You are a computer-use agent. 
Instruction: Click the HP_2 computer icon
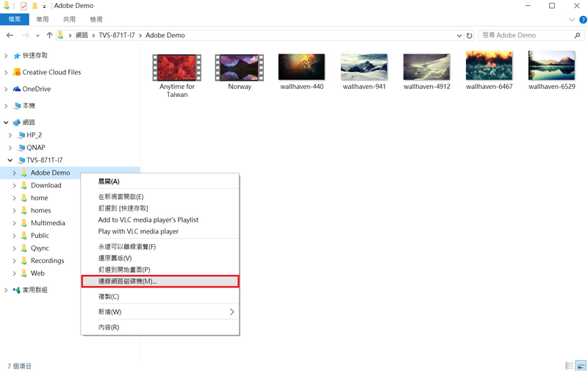(22, 135)
